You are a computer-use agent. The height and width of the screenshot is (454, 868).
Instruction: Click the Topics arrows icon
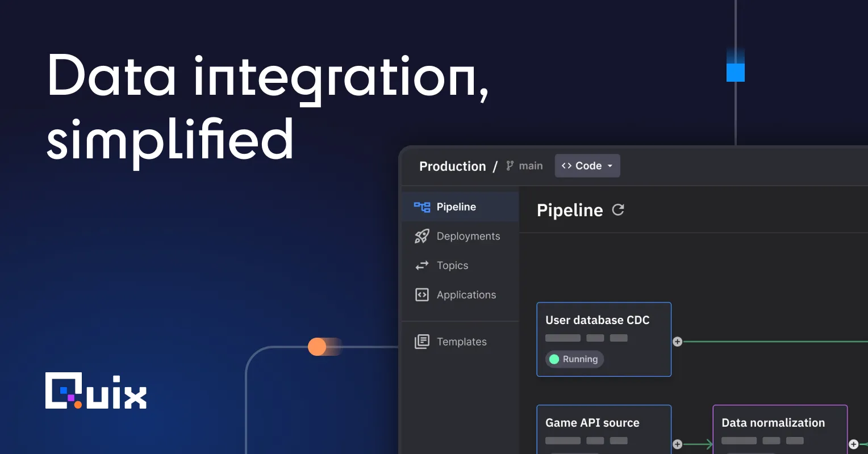pyautogui.click(x=422, y=266)
